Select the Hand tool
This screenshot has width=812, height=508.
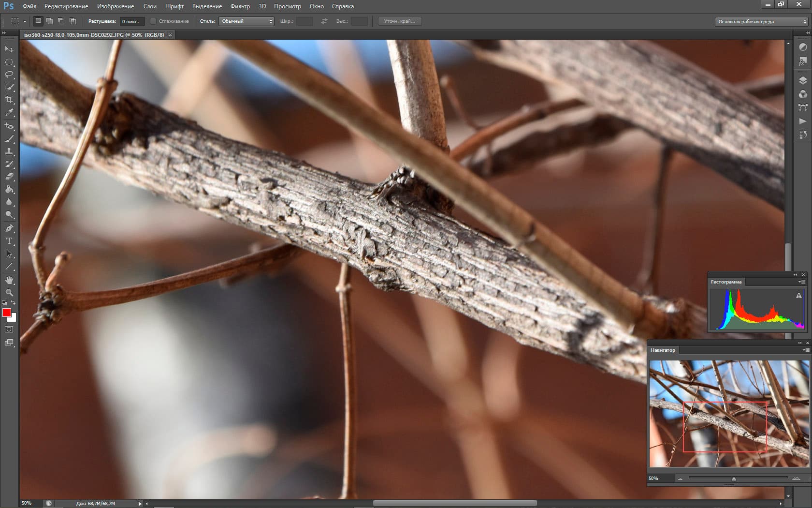[x=9, y=280]
